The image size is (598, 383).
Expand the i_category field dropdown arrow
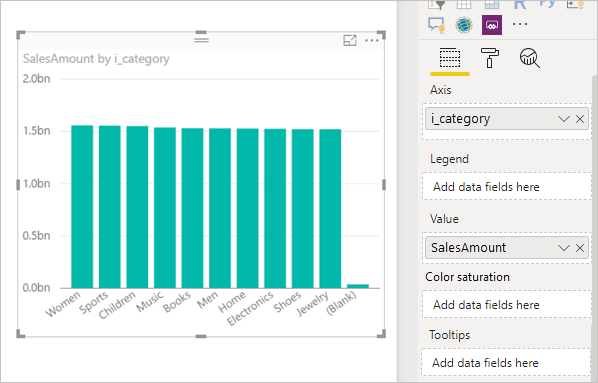coord(563,119)
